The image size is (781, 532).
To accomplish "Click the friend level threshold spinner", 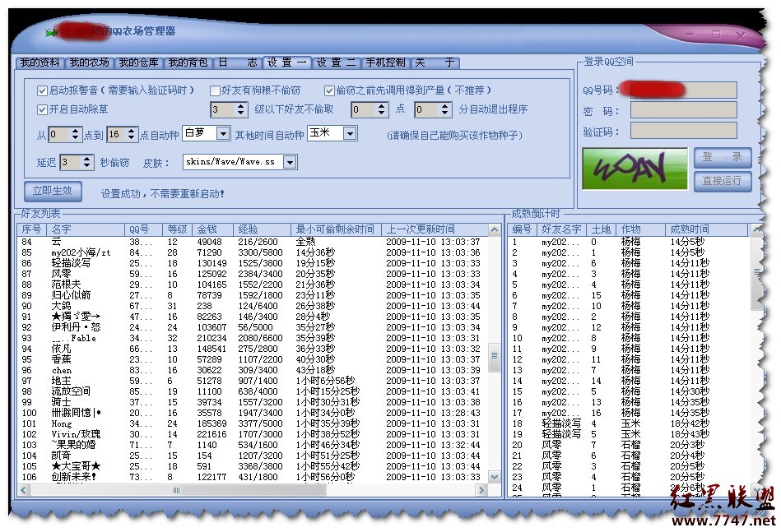I will [x=229, y=109].
